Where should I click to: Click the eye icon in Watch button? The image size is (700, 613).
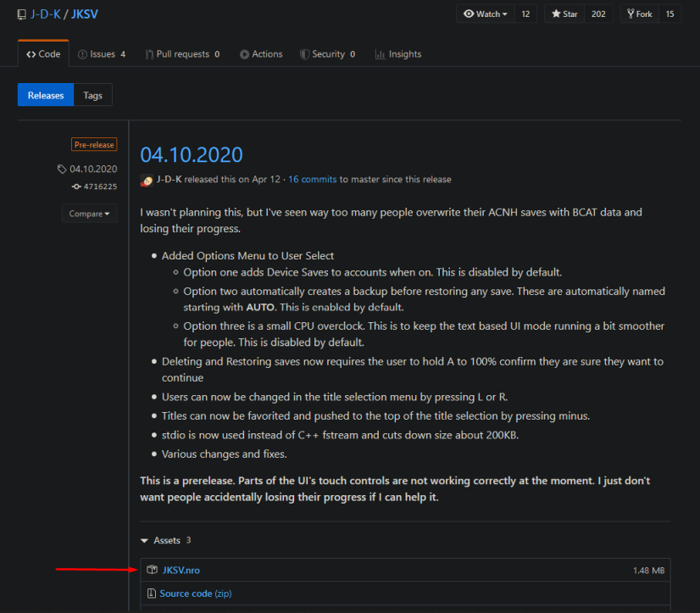point(469,14)
